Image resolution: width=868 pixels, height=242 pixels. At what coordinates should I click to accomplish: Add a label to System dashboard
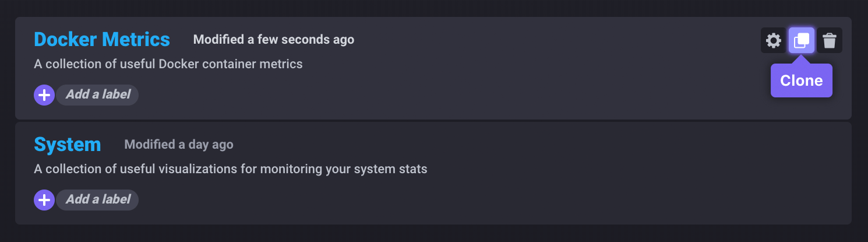pos(97,200)
